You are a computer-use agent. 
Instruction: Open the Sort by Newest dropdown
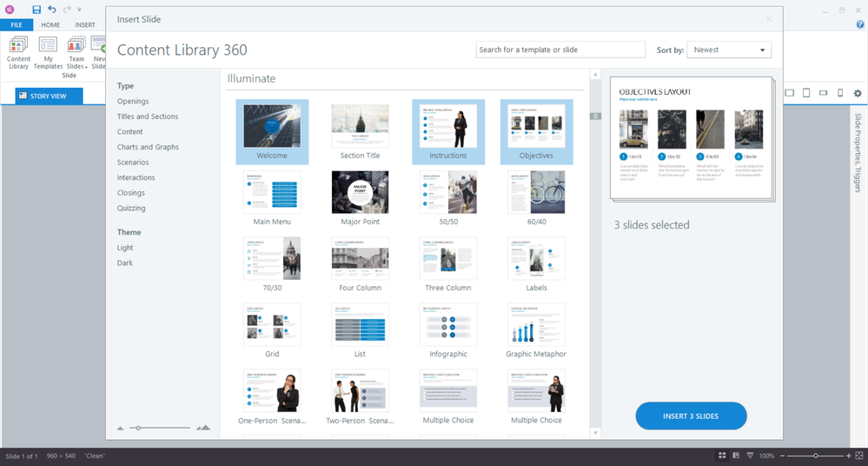coord(728,50)
